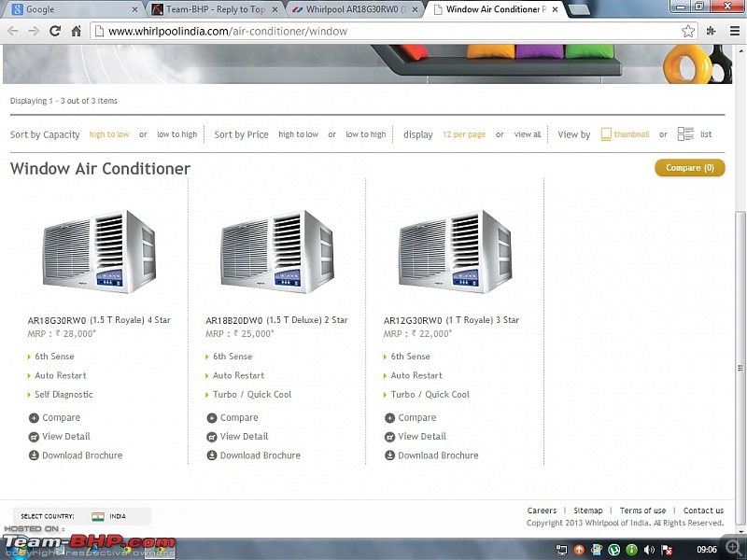
Task: Switch to the Google tab
Action: [x=72, y=9]
